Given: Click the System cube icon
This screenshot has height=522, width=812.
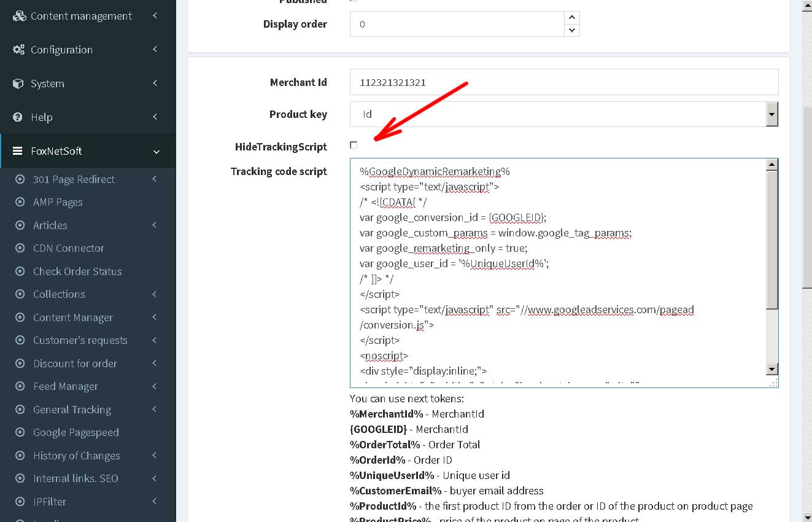Looking at the screenshot, I should coord(18,84).
